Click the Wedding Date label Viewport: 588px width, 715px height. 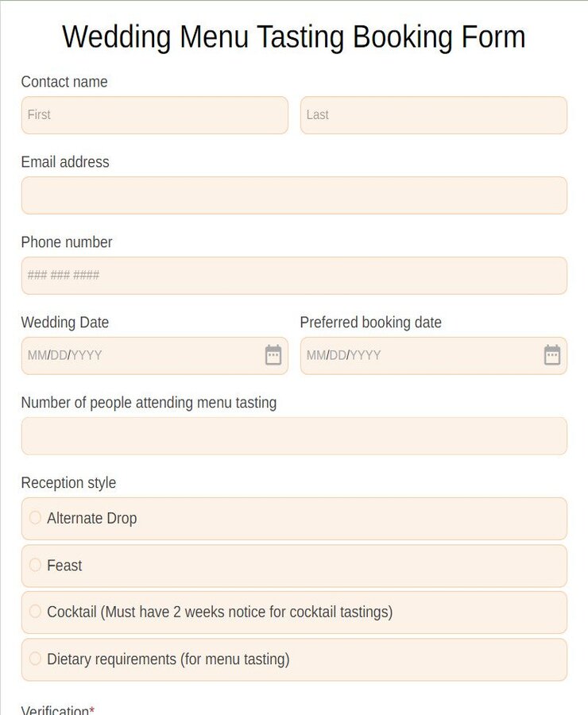[65, 323]
